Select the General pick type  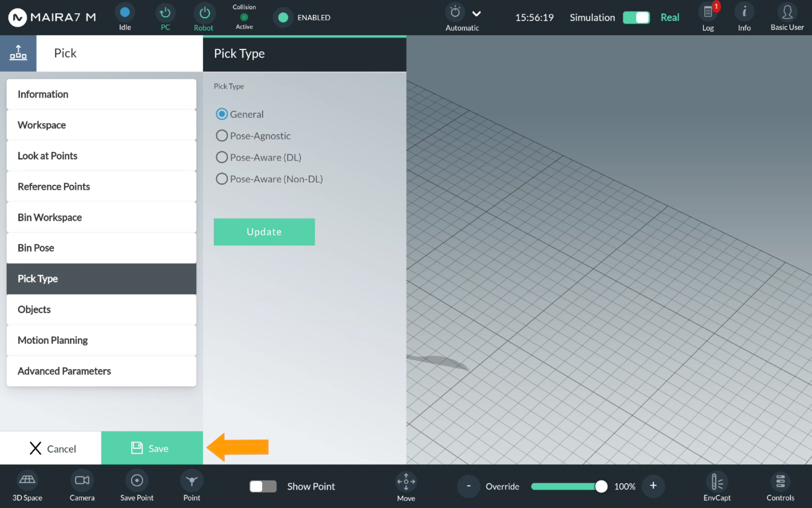point(222,114)
